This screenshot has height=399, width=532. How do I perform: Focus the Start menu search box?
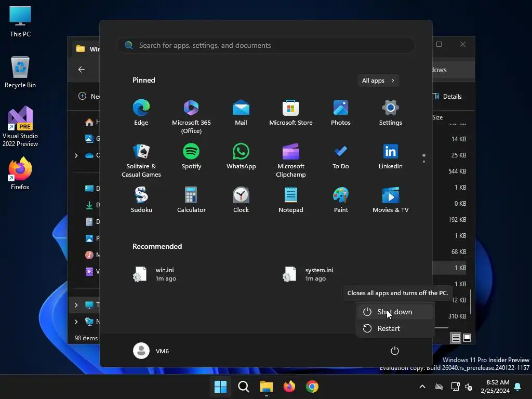click(x=266, y=45)
